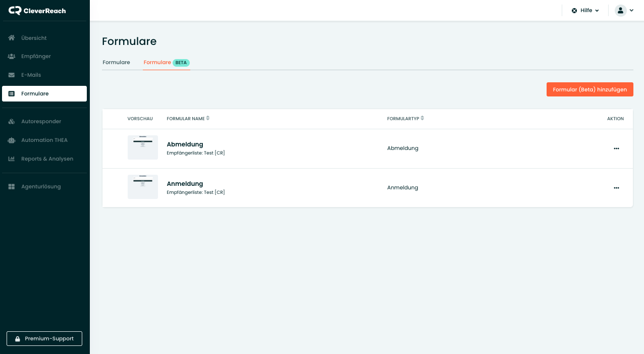Select the Formulare BETA tab
Viewport: 644px width, 354px height.
(x=166, y=63)
